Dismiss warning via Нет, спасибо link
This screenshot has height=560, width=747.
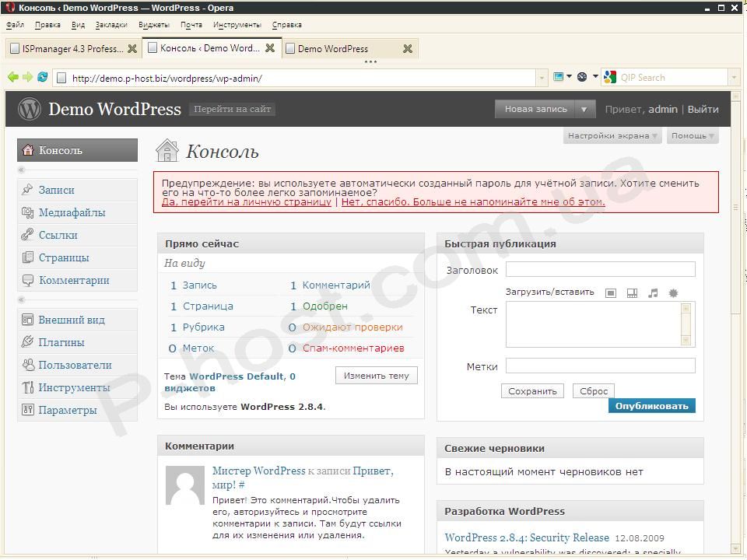(473, 201)
